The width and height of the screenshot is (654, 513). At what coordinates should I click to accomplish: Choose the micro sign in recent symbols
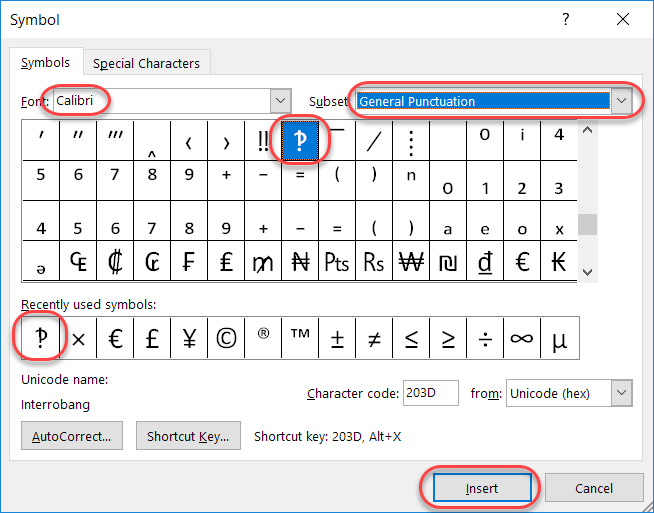(x=558, y=339)
